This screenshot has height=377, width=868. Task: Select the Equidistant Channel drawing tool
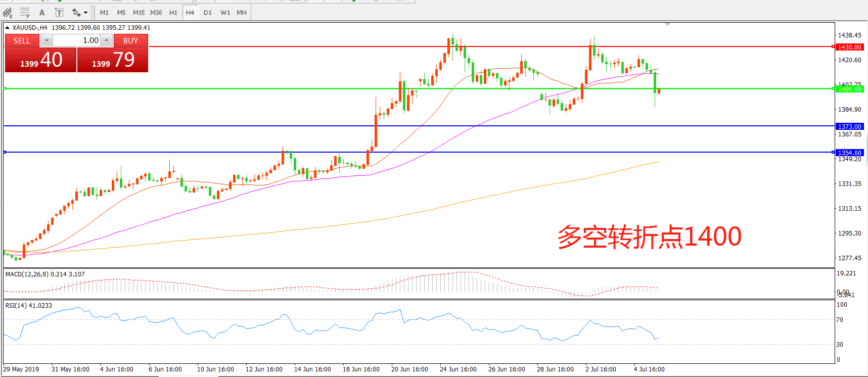[x=8, y=13]
